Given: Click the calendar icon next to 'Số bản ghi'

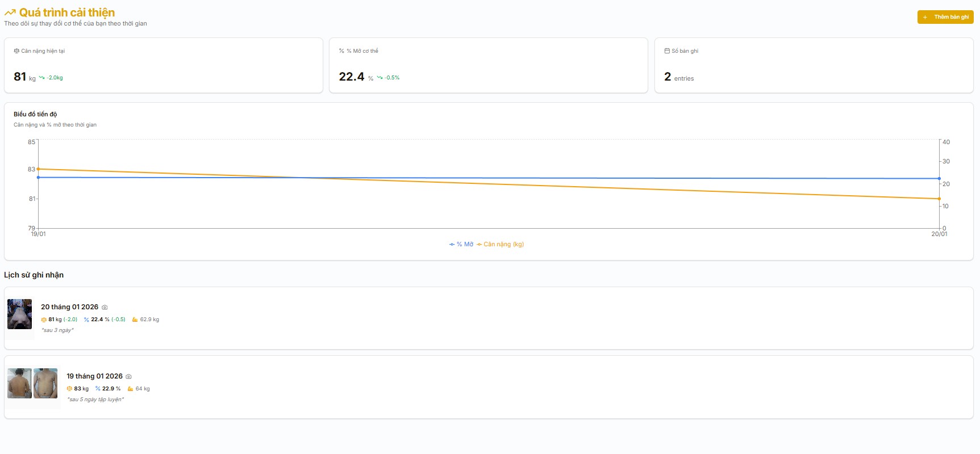Looking at the screenshot, I should coord(667,51).
